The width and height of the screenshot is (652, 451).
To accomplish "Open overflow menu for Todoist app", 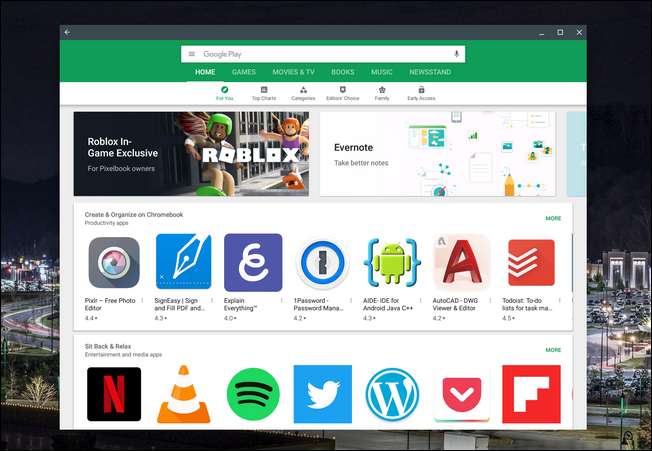I will click(560, 300).
